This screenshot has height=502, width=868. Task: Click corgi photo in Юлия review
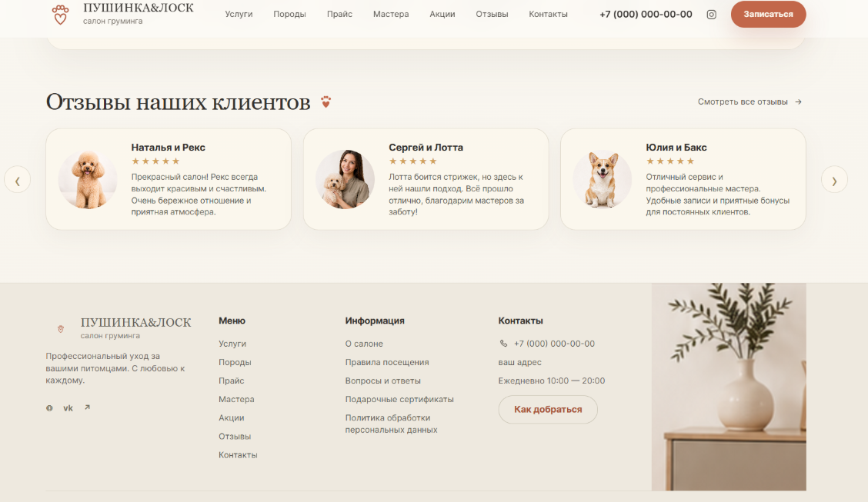click(603, 180)
